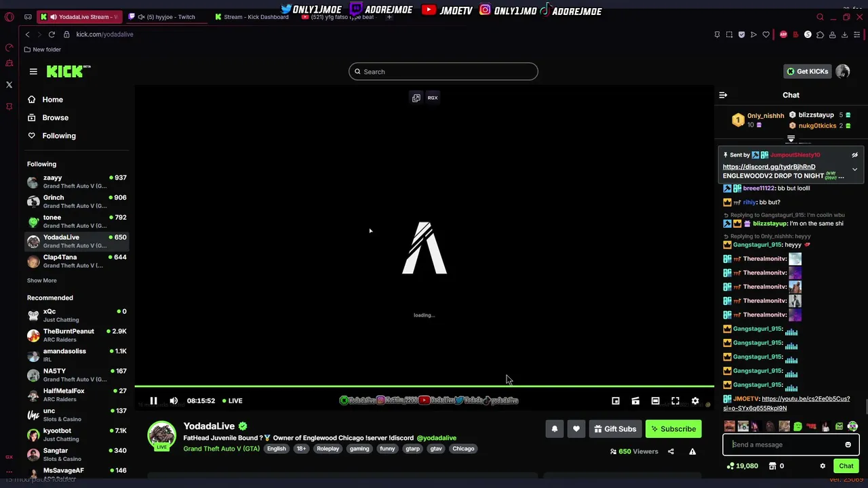Image resolution: width=868 pixels, height=488 pixels.
Task: Open Grinch's channel in Following list
Action: point(77,201)
